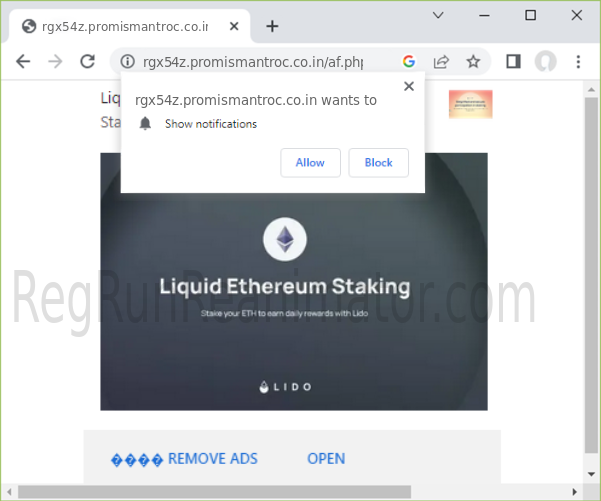Allow notifications from the site
Screen dimensions: 601x501
click(x=310, y=163)
